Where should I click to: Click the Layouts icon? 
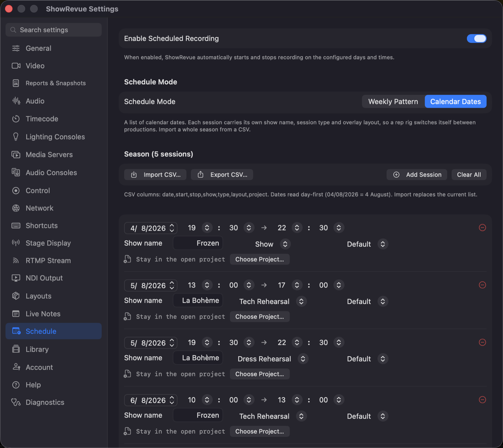click(x=16, y=296)
